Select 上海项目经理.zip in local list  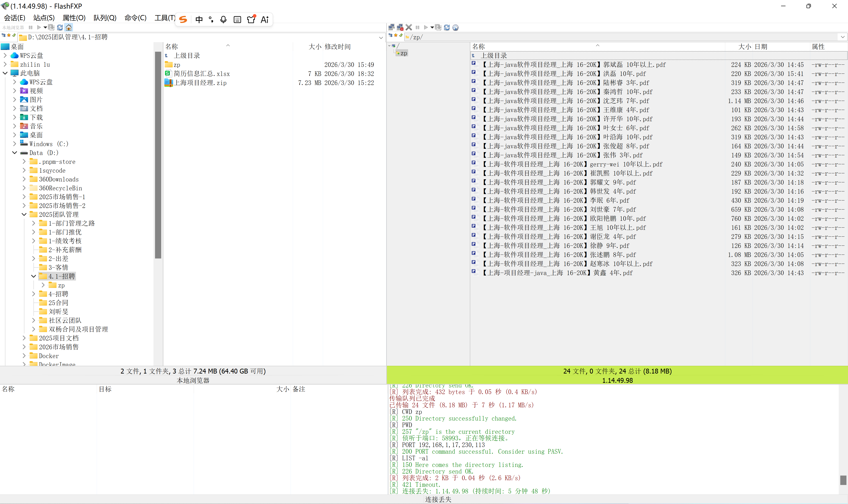[200, 83]
